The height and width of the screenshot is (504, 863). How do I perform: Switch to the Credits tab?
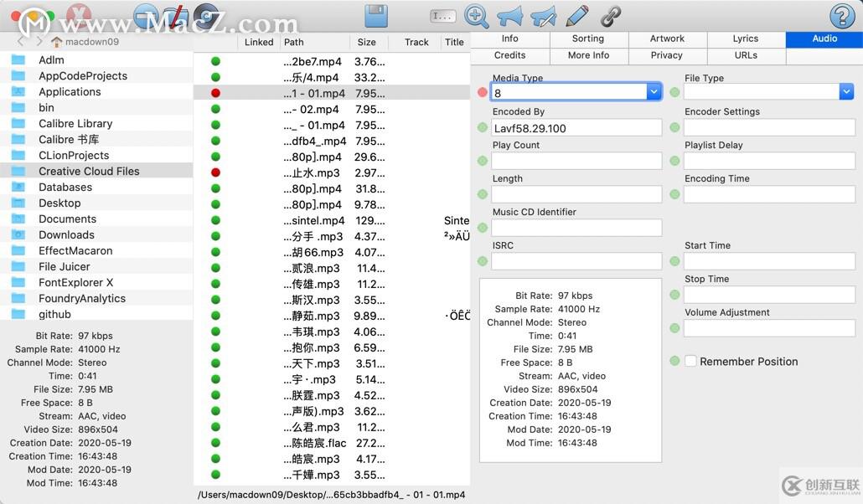click(510, 55)
